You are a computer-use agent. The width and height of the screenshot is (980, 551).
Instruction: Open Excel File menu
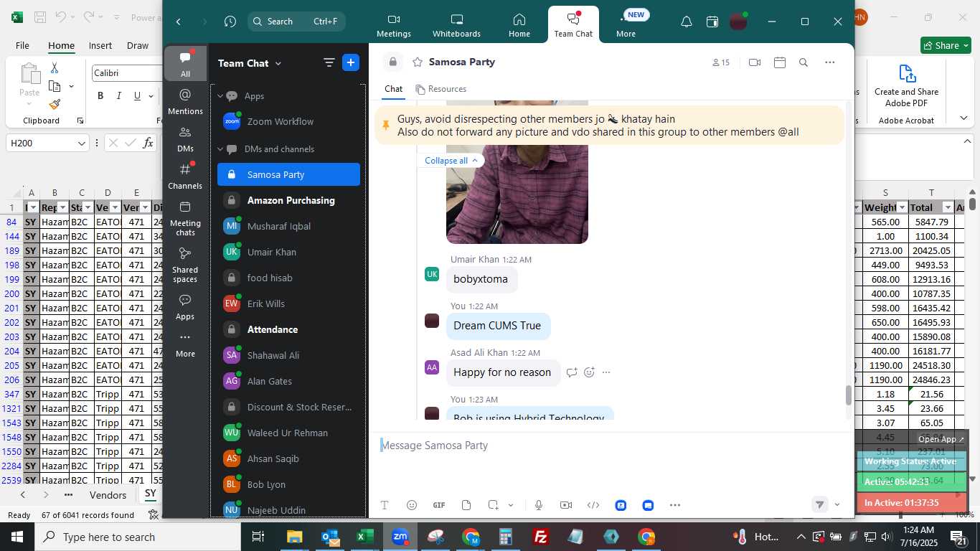(x=22, y=45)
